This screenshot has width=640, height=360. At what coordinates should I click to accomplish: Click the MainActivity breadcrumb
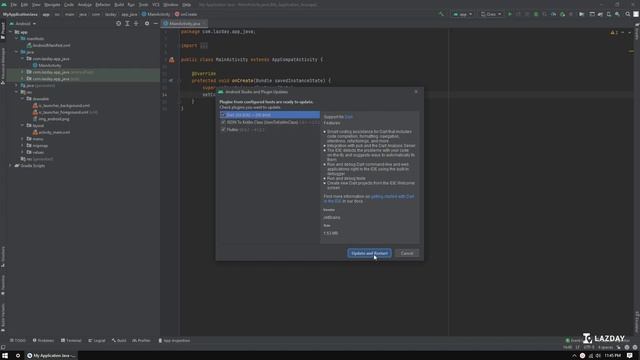tap(156, 14)
